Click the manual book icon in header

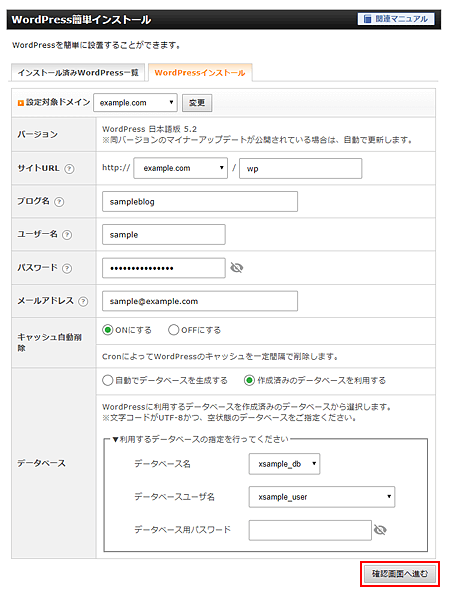(x=367, y=19)
